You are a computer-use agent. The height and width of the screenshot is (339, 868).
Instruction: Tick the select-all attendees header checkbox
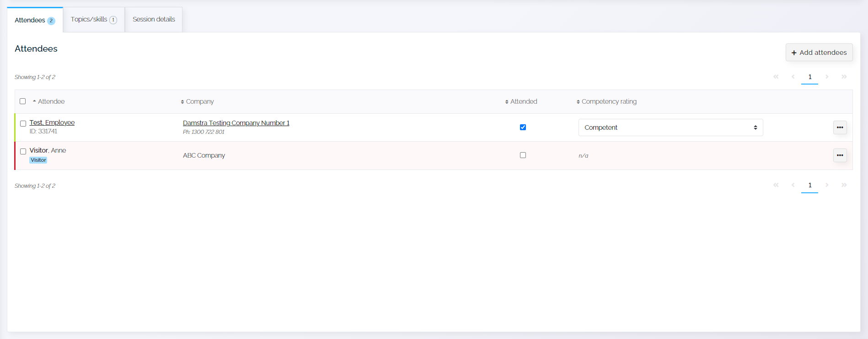pos(23,101)
